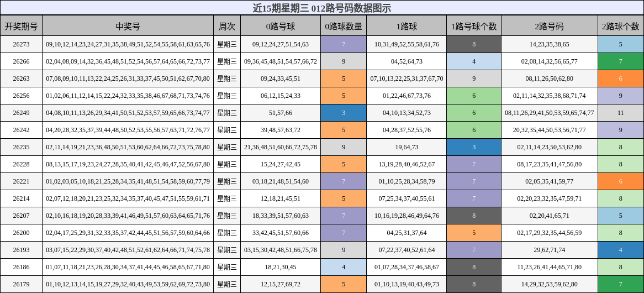Click the 2路号码 cell 02,05,35,41,59,77
Viewport: 644px width, 293px height.
(x=550, y=181)
